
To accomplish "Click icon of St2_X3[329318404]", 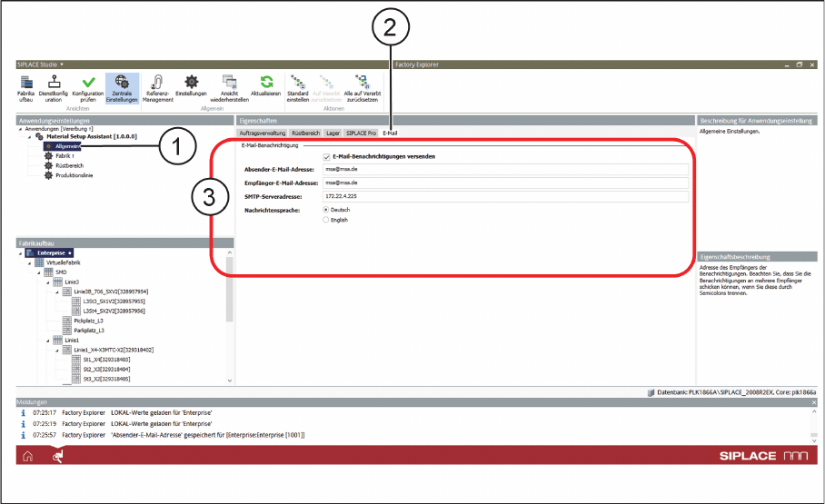I will click(76, 370).
